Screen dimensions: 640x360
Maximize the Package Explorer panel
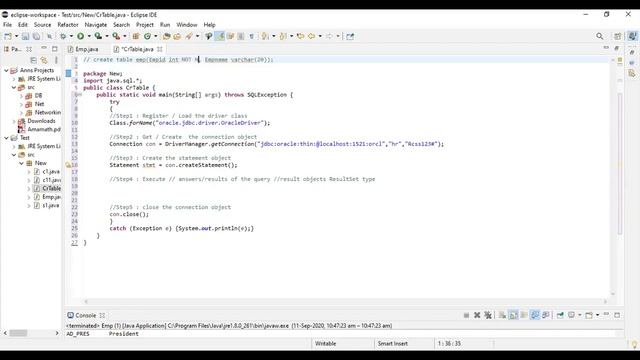pos(55,49)
